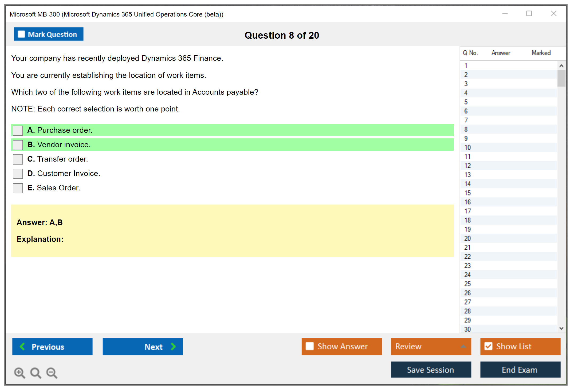The image size is (574, 392).
Task: Jump to question 15 in list
Action: [467, 193]
